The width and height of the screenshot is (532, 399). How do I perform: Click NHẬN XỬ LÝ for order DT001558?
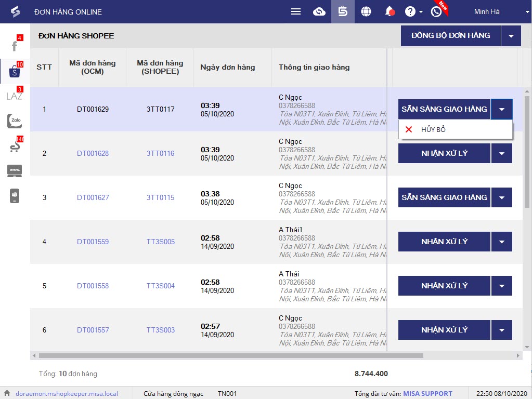[x=444, y=286]
